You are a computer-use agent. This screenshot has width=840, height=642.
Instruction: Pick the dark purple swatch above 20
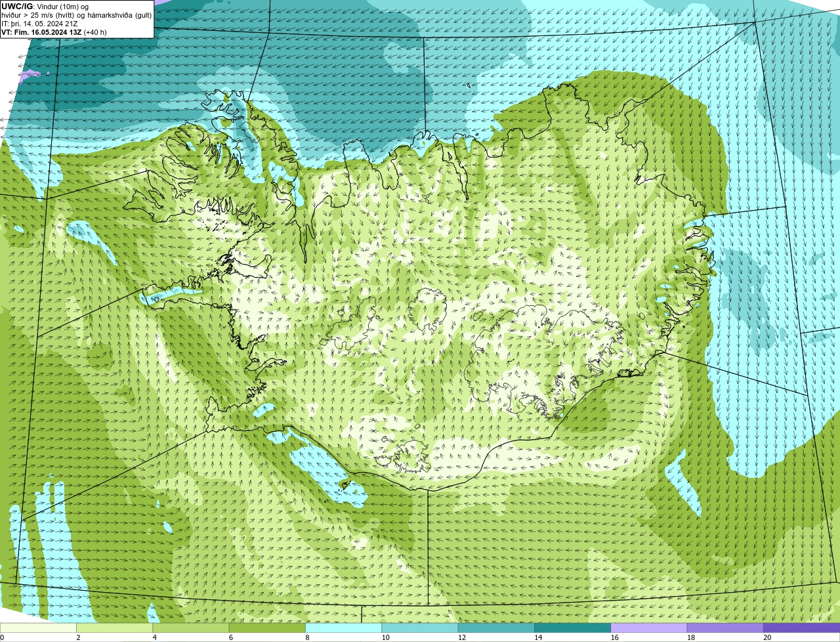[x=801, y=628]
